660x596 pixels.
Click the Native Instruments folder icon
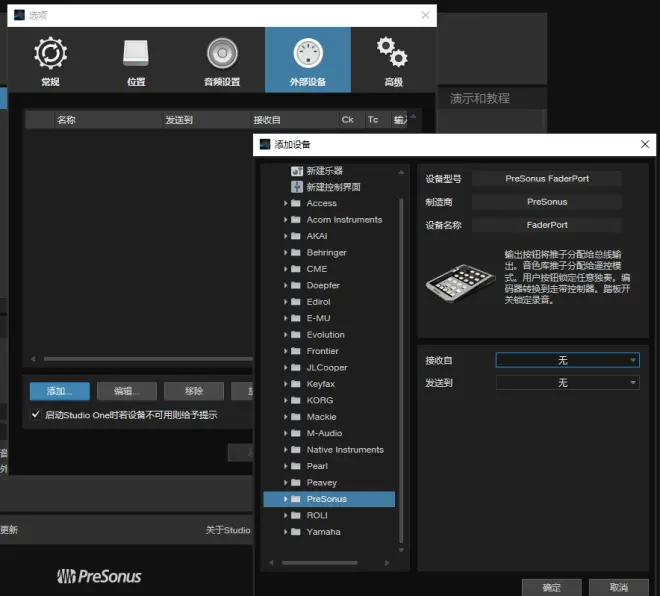coord(296,450)
